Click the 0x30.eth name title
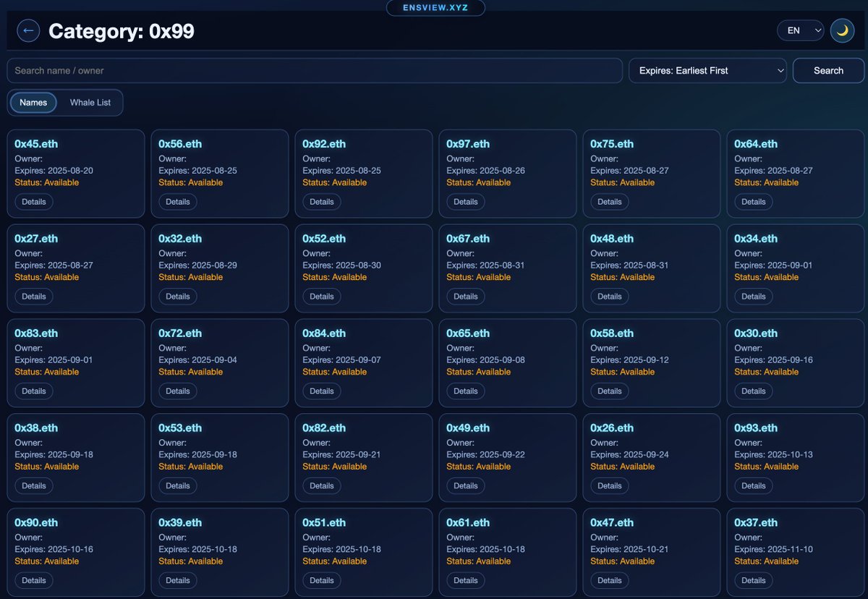The image size is (868, 599). coord(756,334)
